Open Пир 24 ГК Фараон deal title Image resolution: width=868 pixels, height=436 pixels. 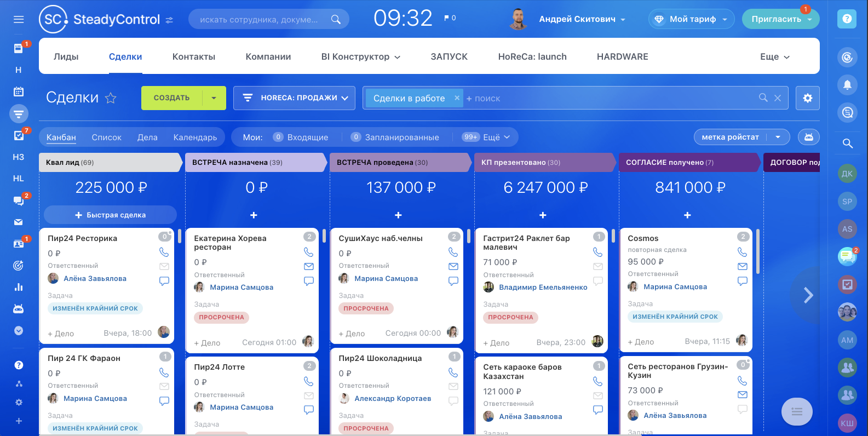tap(84, 358)
